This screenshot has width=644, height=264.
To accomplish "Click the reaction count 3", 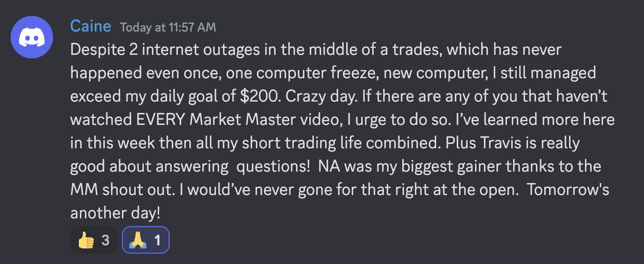I will 105,240.
